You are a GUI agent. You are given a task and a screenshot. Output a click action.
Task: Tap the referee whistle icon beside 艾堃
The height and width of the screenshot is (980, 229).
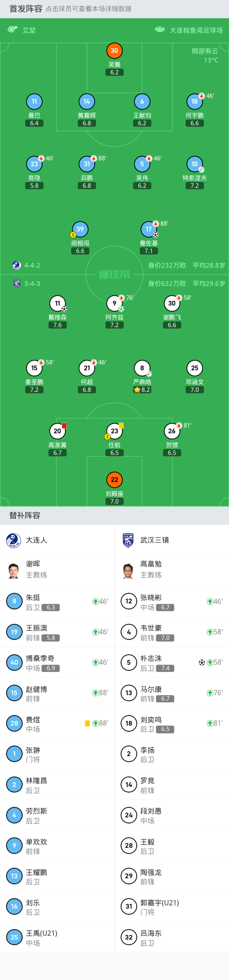(x=12, y=30)
